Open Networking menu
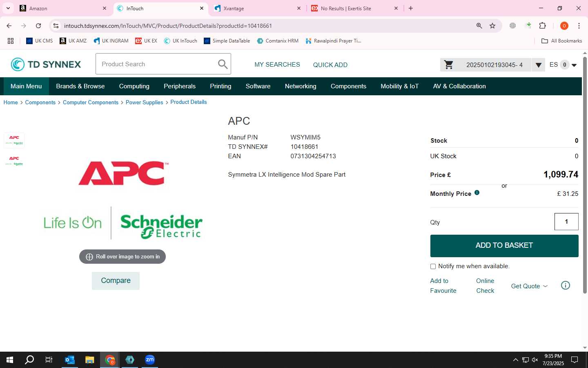The image size is (588, 368). coord(301,86)
